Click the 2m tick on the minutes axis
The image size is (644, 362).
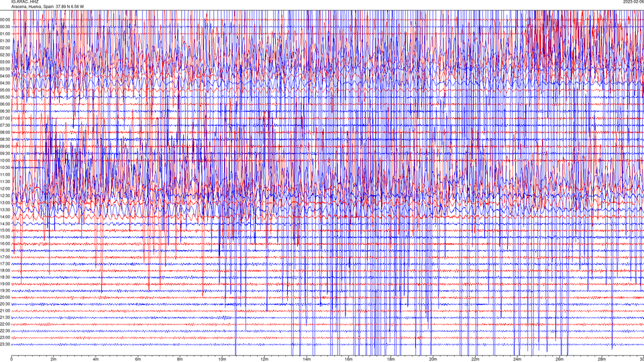[x=54, y=359]
